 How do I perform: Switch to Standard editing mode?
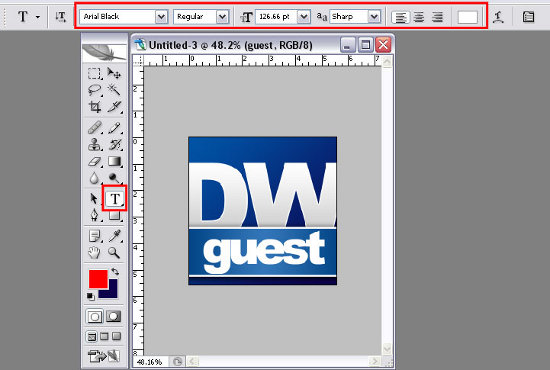tap(95, 317)
